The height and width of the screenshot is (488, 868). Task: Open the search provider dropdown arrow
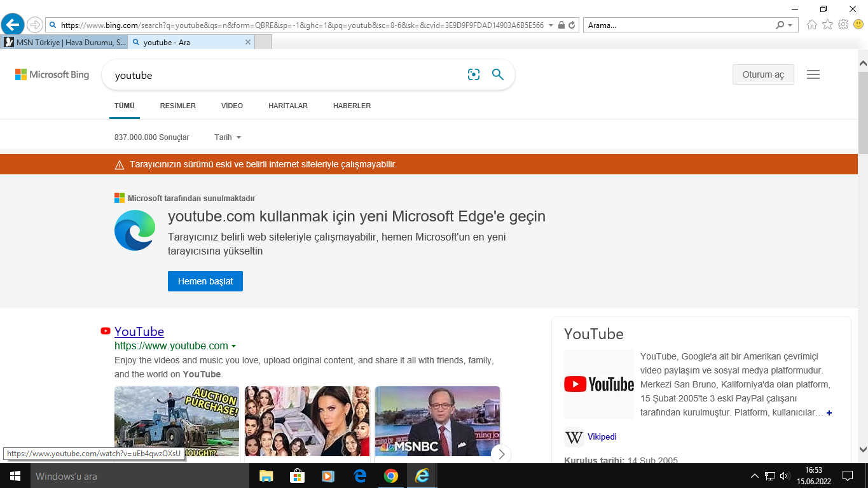790,25
